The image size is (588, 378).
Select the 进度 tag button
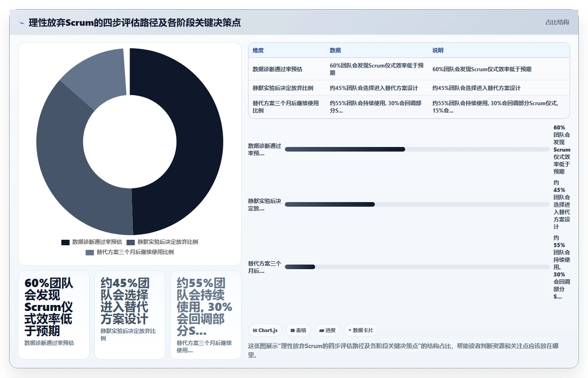point(328,330)
